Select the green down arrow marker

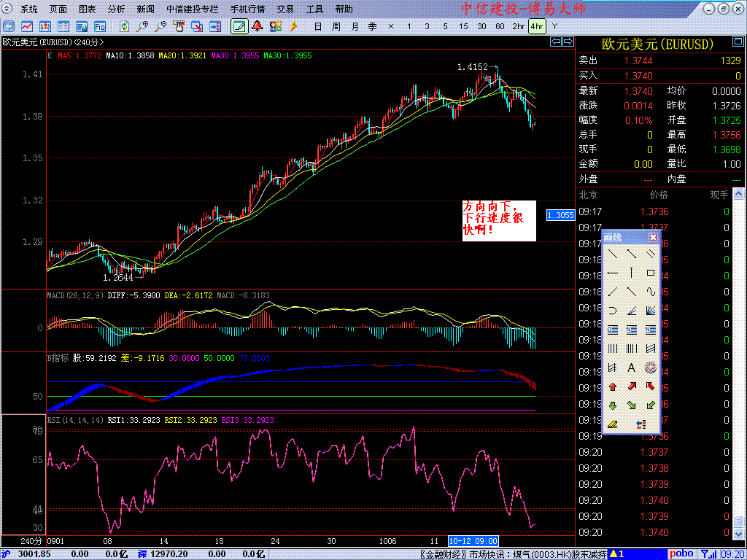pos(613,405)
